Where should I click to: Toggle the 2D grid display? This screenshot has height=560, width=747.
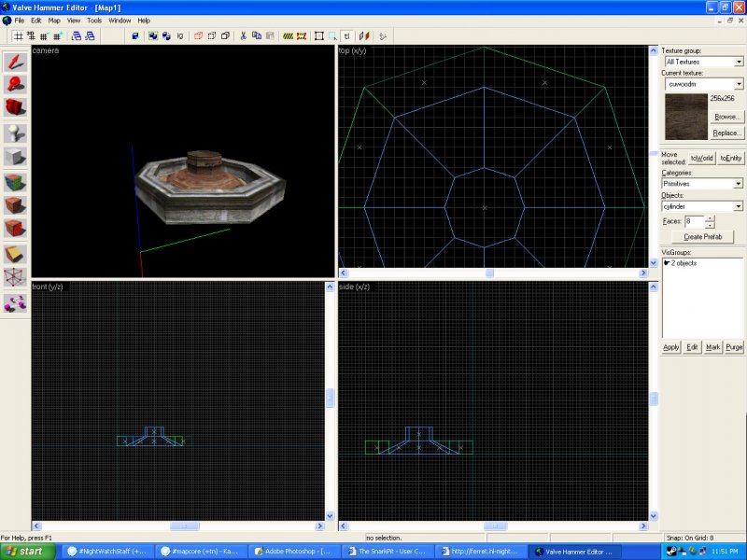(18, 36)
